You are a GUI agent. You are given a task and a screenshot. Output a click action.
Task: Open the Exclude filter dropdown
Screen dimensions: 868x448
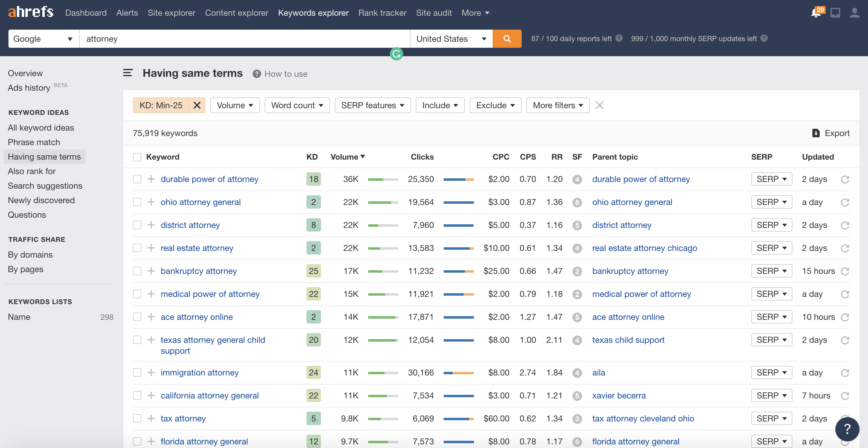click(495, 105)
